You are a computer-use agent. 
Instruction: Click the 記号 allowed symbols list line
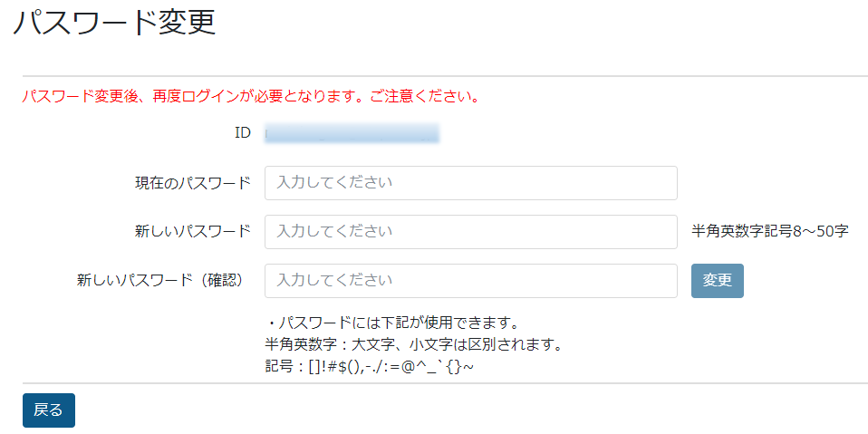point(370,367)
